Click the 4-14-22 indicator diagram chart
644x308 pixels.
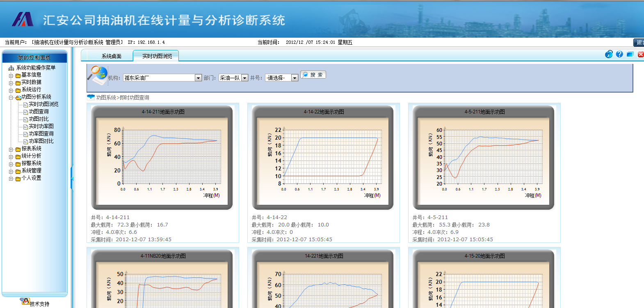point(323,158)
